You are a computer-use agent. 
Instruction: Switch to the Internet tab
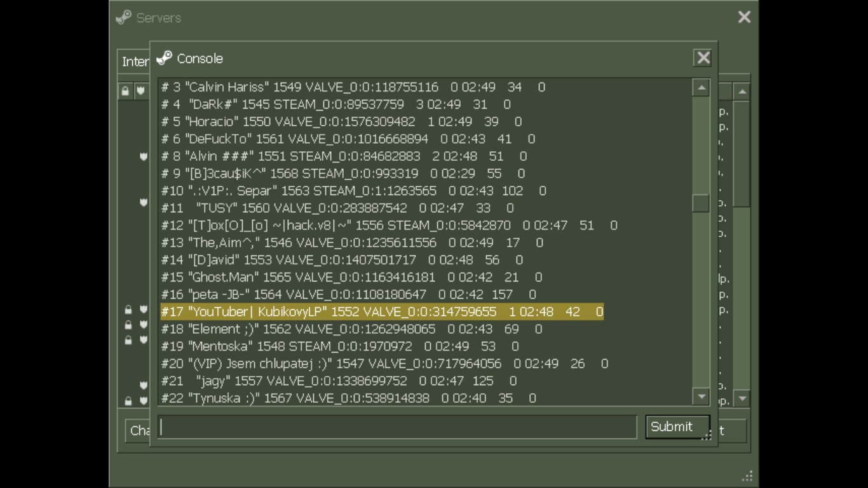135,62
